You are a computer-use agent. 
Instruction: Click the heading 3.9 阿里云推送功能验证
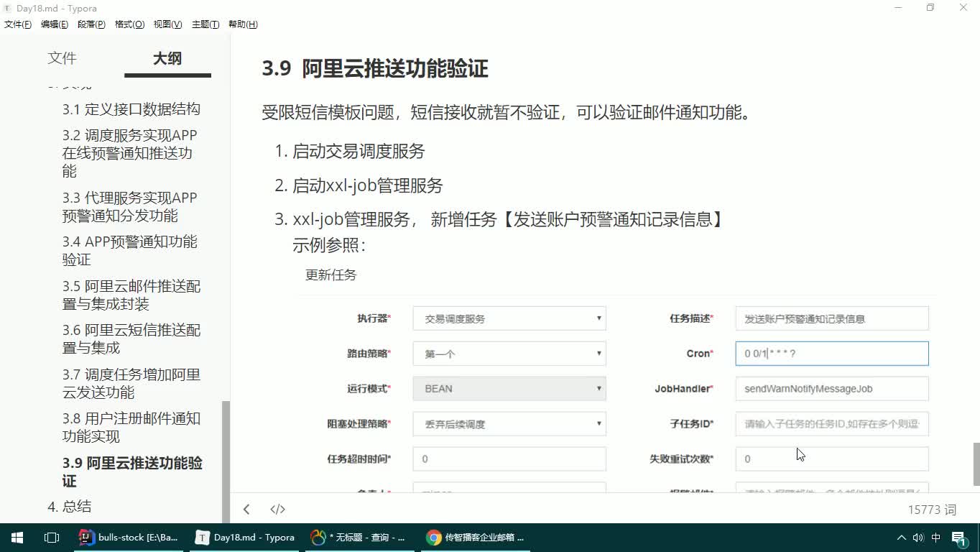click(x=375, y=69)
